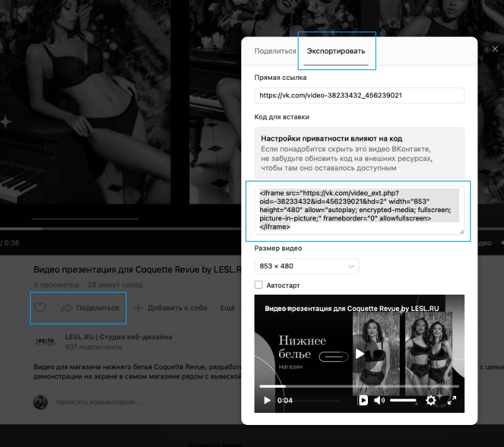
Task: Click the Поделиться share arrow icon
Action: click(67, 308)
